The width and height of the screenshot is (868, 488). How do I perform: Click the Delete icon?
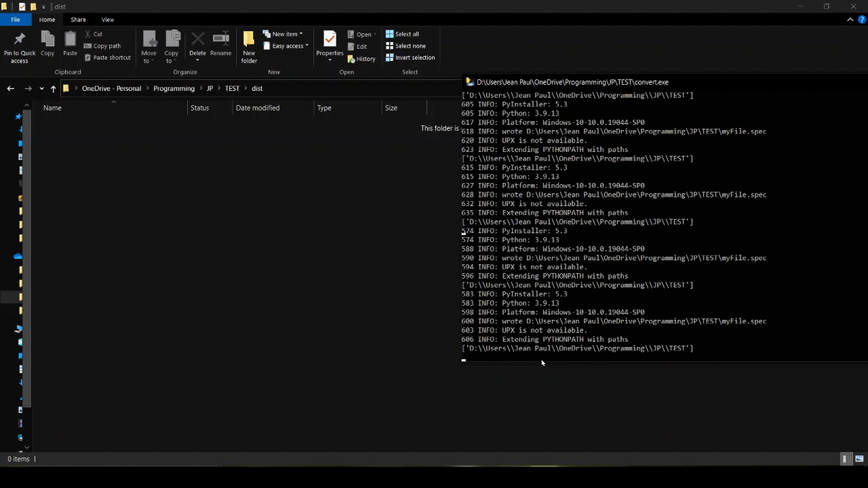(x=197, y=39)
